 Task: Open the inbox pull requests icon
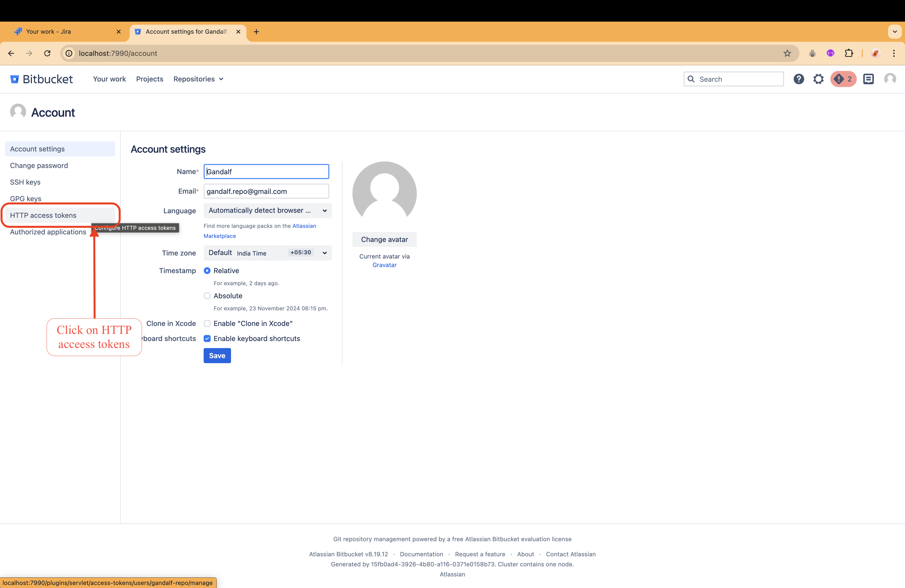[x=869, y=79]
